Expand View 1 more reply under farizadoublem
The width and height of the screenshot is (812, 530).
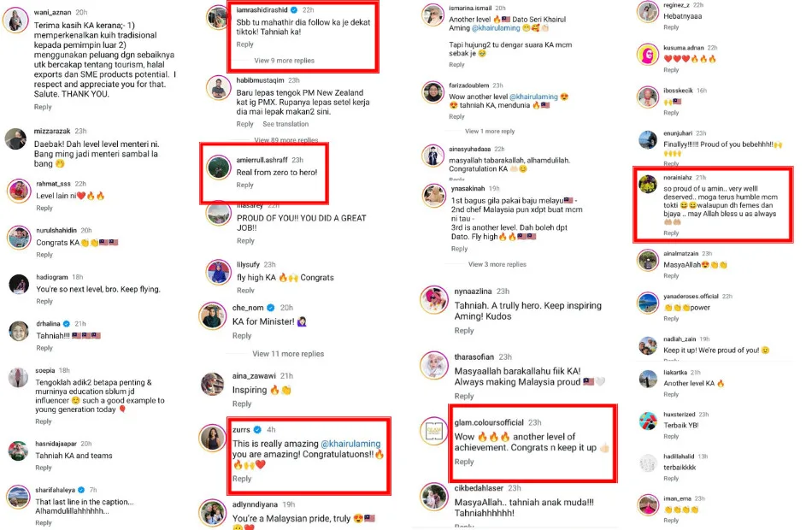(x=490, y=131)
